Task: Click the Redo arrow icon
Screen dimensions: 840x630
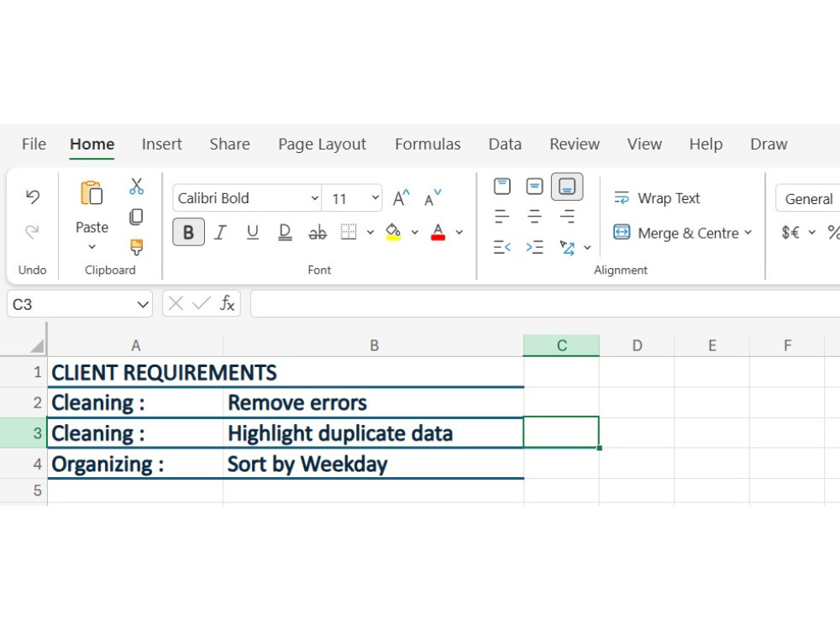Action: (x=33, y=232)
